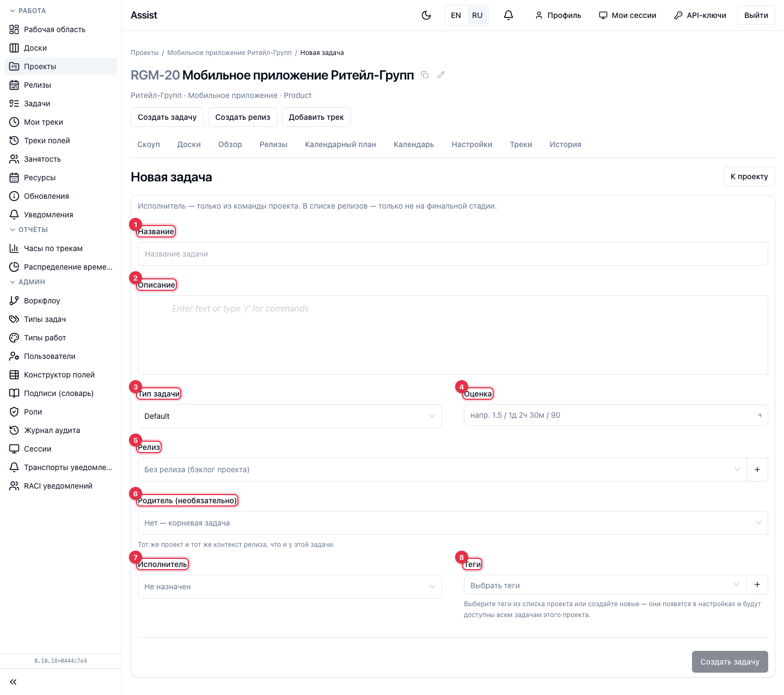The image size is (784, 695).
Task: Click Выйти button
Action: [756, 15]
